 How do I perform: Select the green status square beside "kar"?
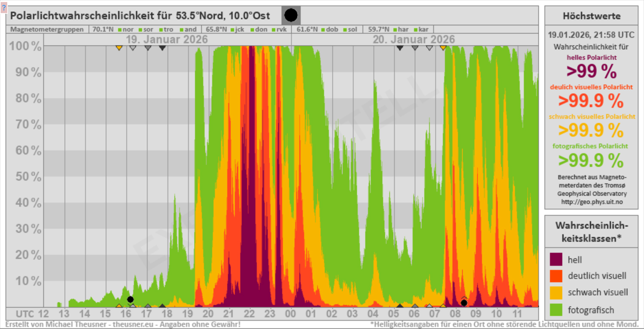415,30
